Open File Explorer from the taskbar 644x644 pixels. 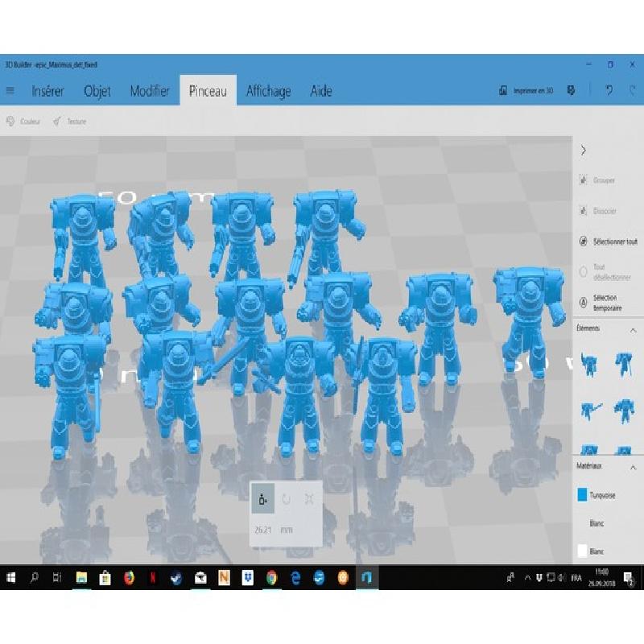coord(81,578)
